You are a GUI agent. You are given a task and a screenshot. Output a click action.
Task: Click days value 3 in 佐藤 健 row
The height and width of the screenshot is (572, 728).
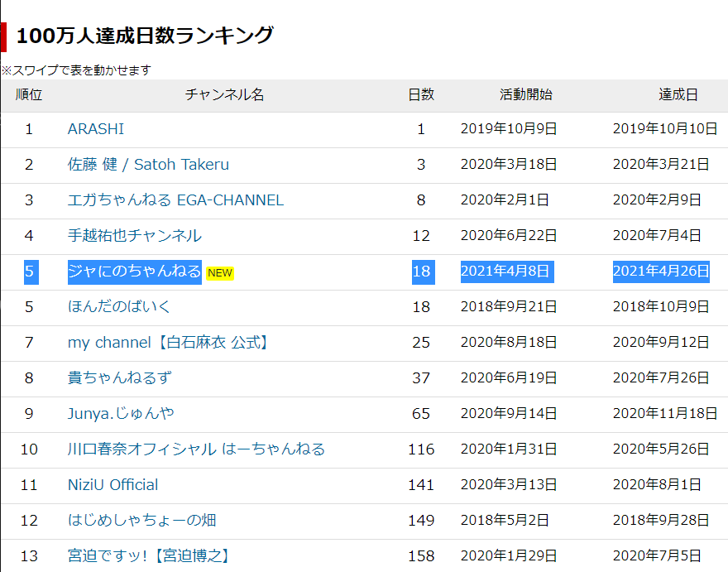click(x=421, y=165)
